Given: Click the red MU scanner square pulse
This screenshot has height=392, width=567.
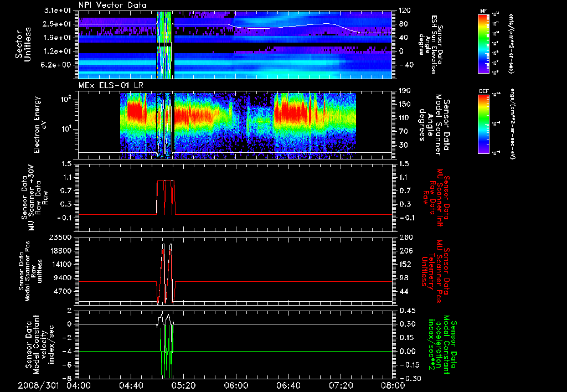Looking at the screenshot, I should point(166,198).
